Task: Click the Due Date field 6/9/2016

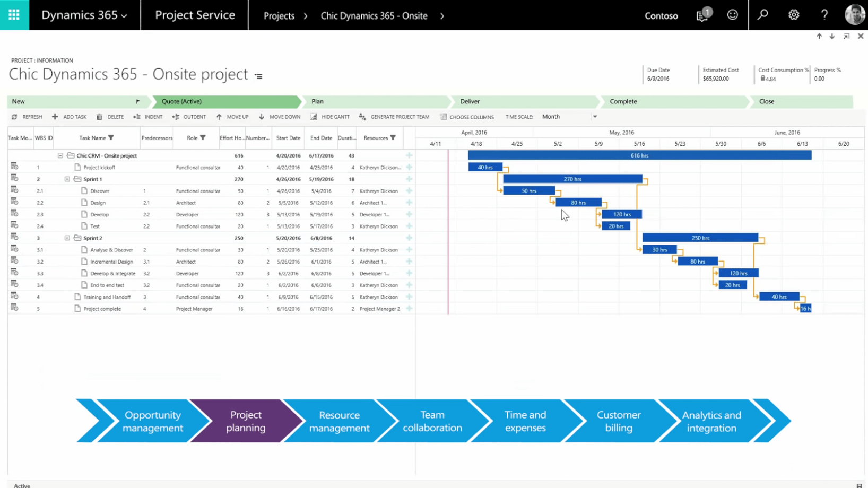Action: (658, 79)
